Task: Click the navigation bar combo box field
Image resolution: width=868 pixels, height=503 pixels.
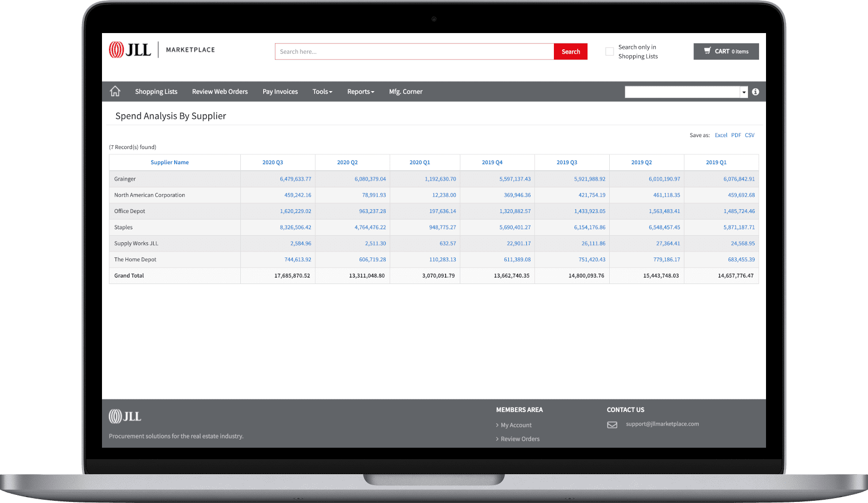Action: point(682,92)
